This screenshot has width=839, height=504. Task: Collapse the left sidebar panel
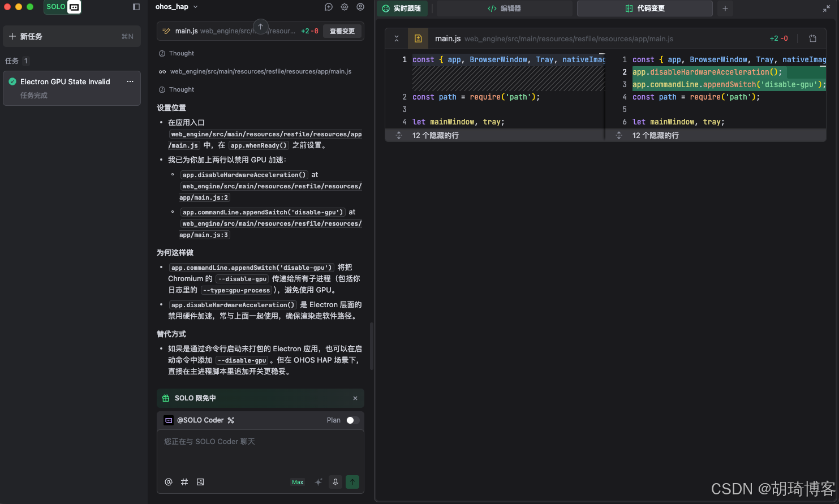pos(136,7)
